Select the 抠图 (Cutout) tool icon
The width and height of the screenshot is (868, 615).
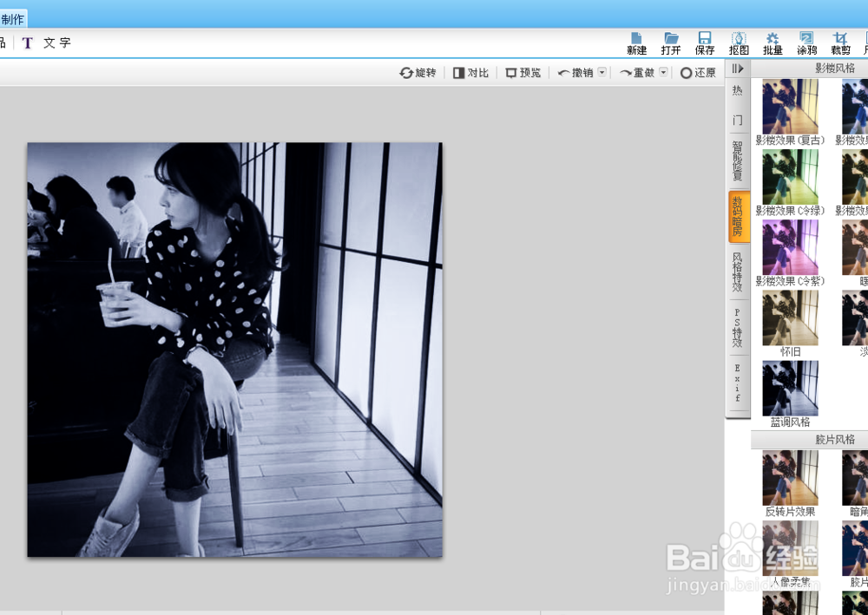pos(739,43)
